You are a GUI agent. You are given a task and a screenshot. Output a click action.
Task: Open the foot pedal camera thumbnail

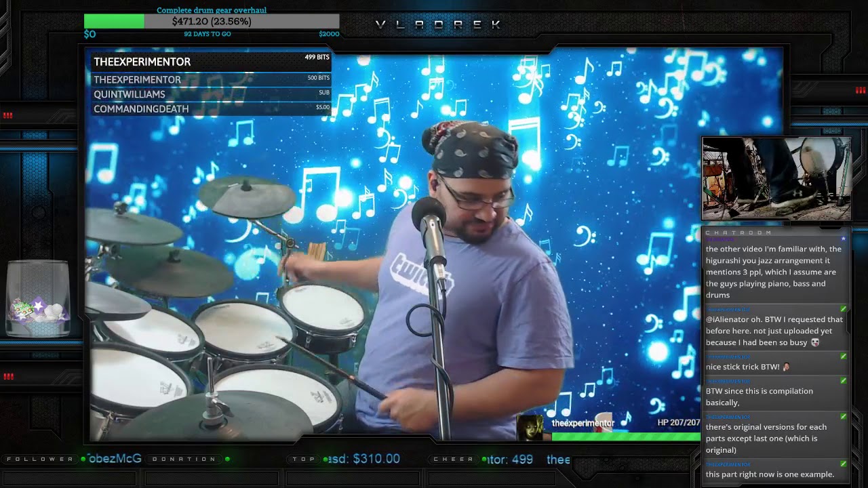[x=776, y=179]
